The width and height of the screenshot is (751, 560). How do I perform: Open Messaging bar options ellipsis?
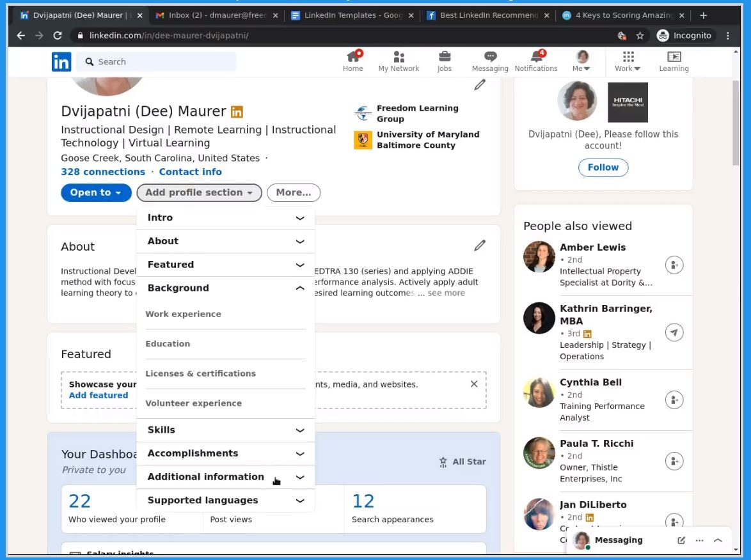(x=699, y=540)
